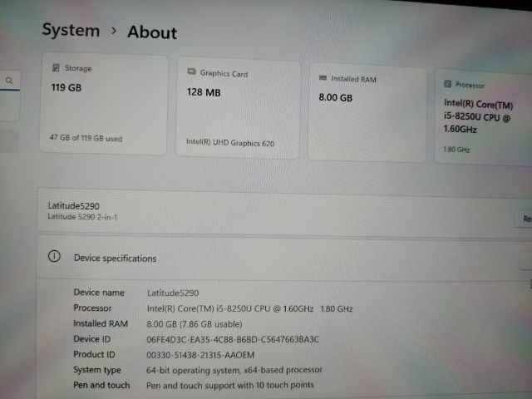Select the 'Latitude5290' heading above model name
The image size is (532, 399).
coord(74,206)
